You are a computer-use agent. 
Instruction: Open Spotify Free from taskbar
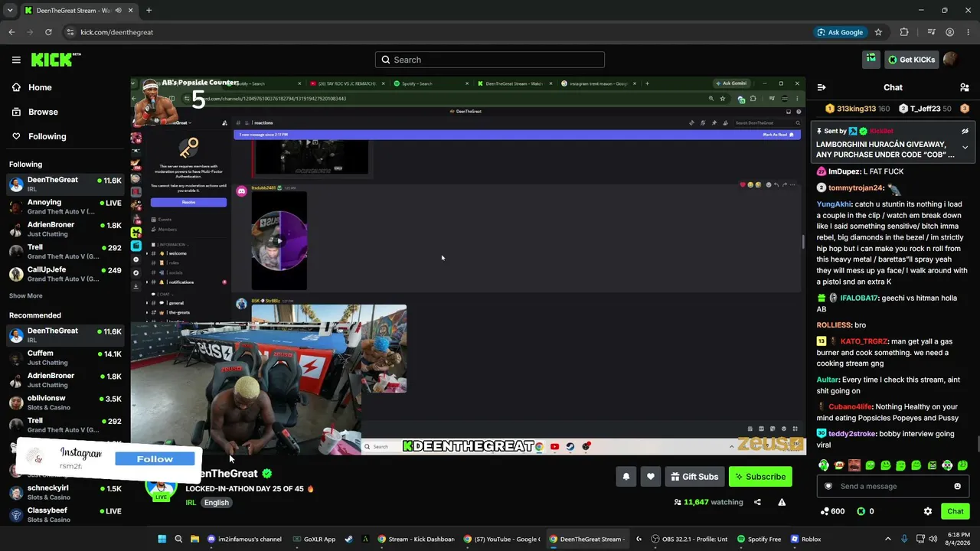[x=760, y=539]
